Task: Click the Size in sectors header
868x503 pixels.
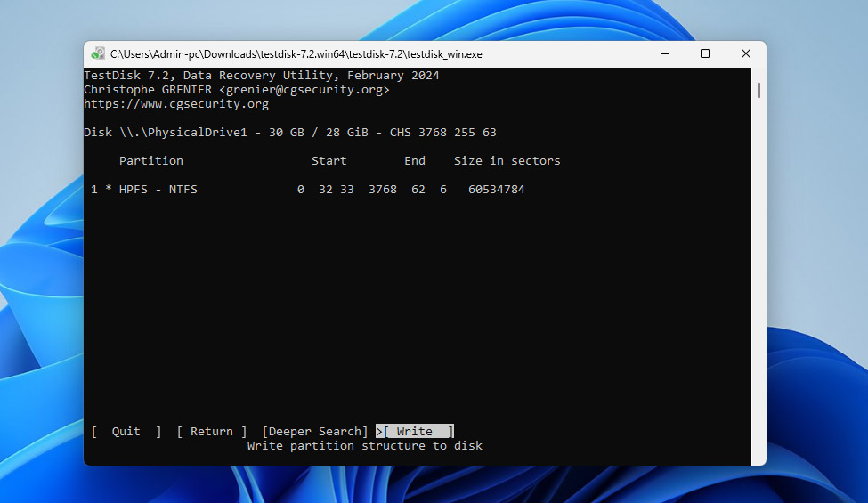Action: coord(507,161)
